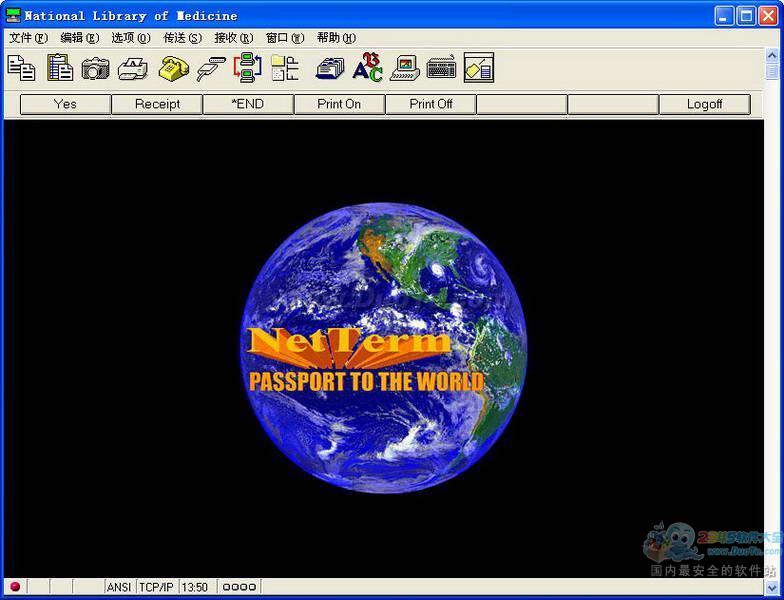Minimize the National Library of Medicine window
784x600 pixels.
[724, 16]
